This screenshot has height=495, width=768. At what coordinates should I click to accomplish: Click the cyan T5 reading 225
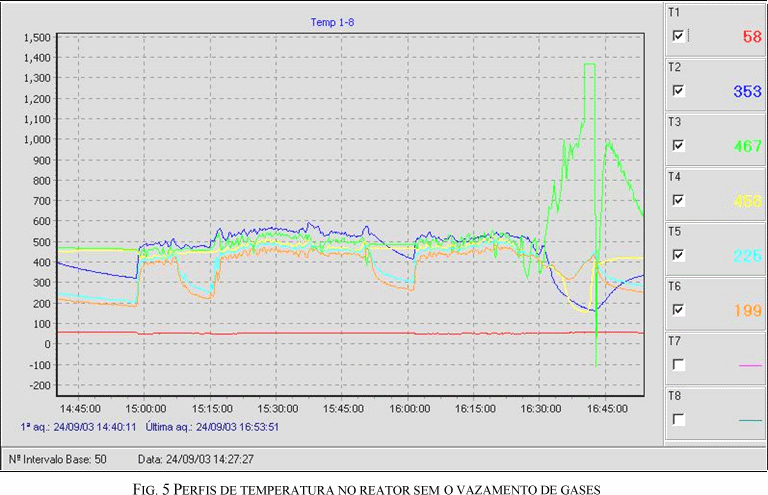coord(746,256)
